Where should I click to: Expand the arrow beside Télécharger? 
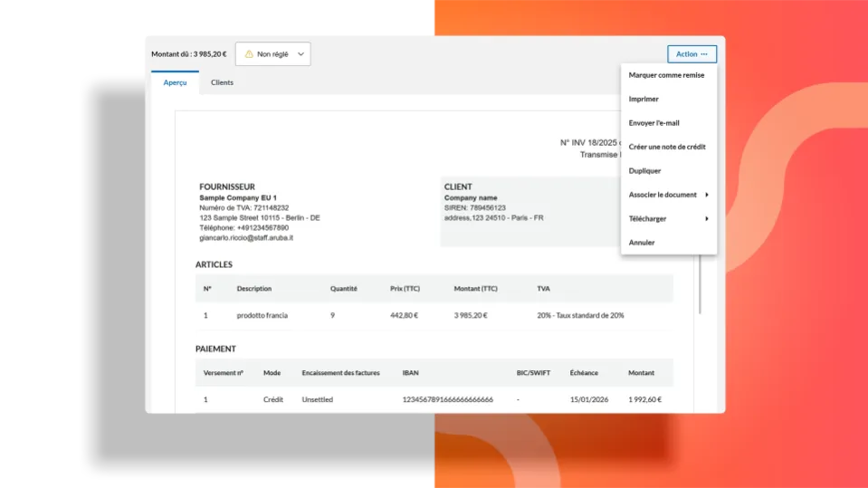706,218
